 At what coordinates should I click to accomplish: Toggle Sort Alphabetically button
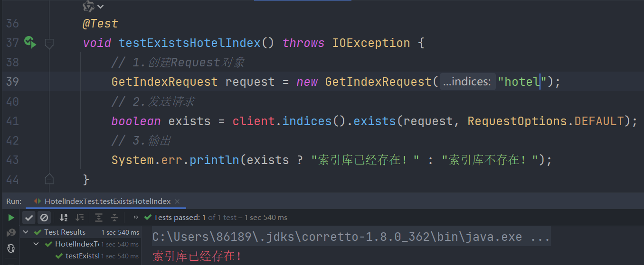pos(64,218)
